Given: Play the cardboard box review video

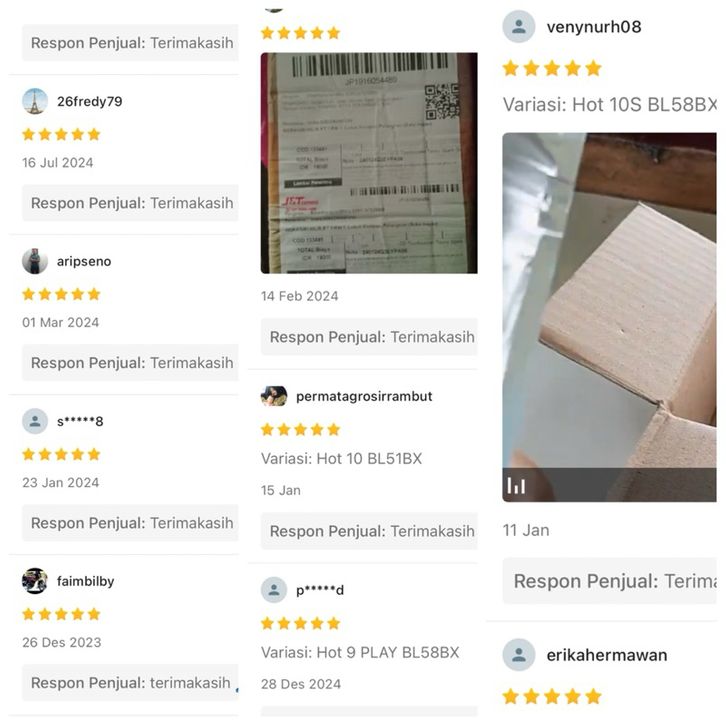Looking at the screenshot, I should tap(609, 317).
